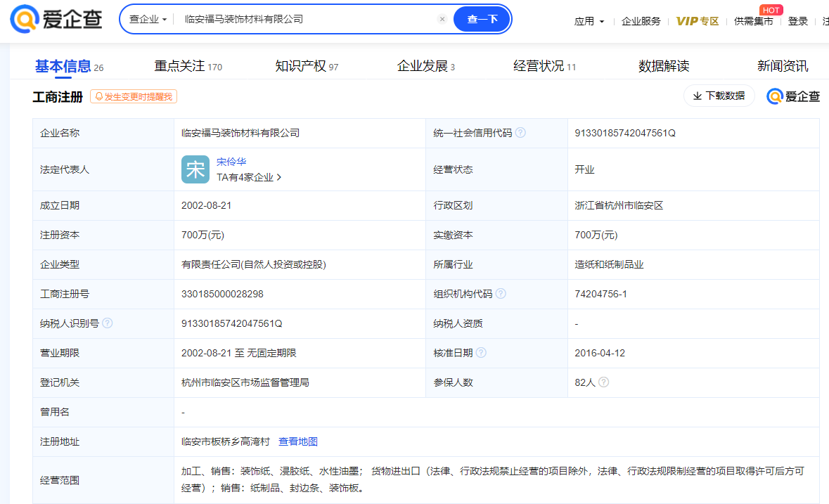Click the 工商注册 section heading
Viewport: 829px width, 504px height.
58,97
